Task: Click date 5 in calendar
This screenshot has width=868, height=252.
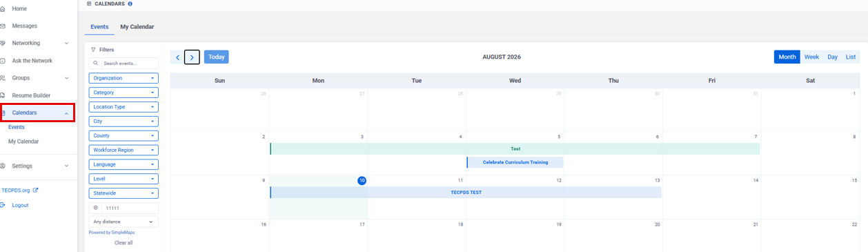Action: (559, 137)
